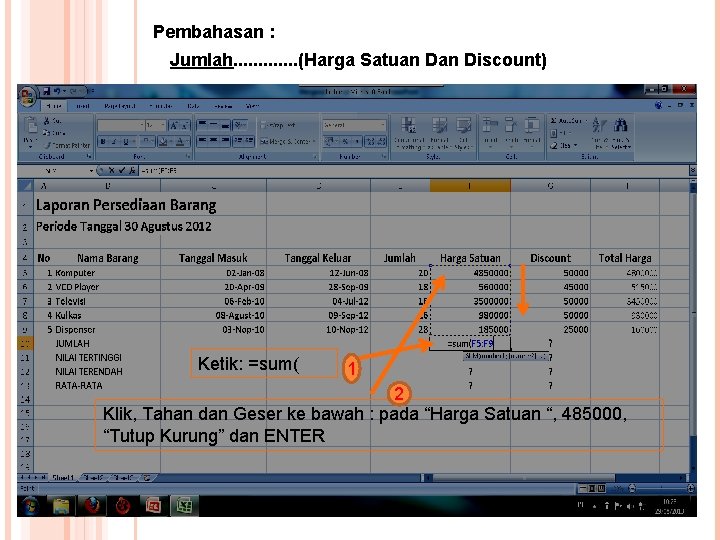Click the AutoSum sigma icon
Screen dimensions: 720x540
pyautogui.click(x=553, y=121)
